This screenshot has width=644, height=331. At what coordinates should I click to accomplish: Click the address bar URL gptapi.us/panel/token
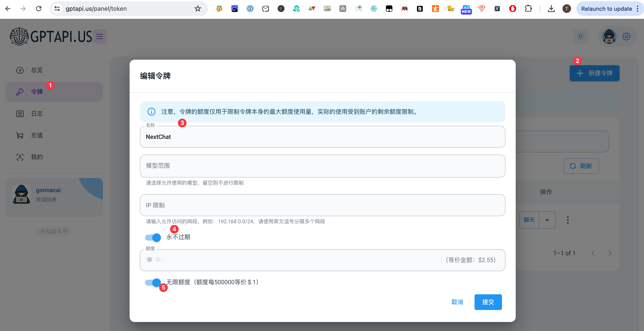(96, 9)
